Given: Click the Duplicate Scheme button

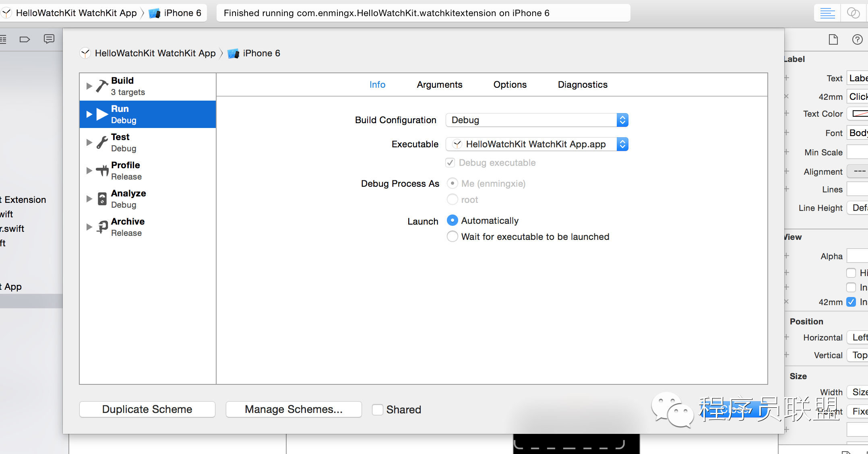Looking at the screenshot, I should [147, 409].
